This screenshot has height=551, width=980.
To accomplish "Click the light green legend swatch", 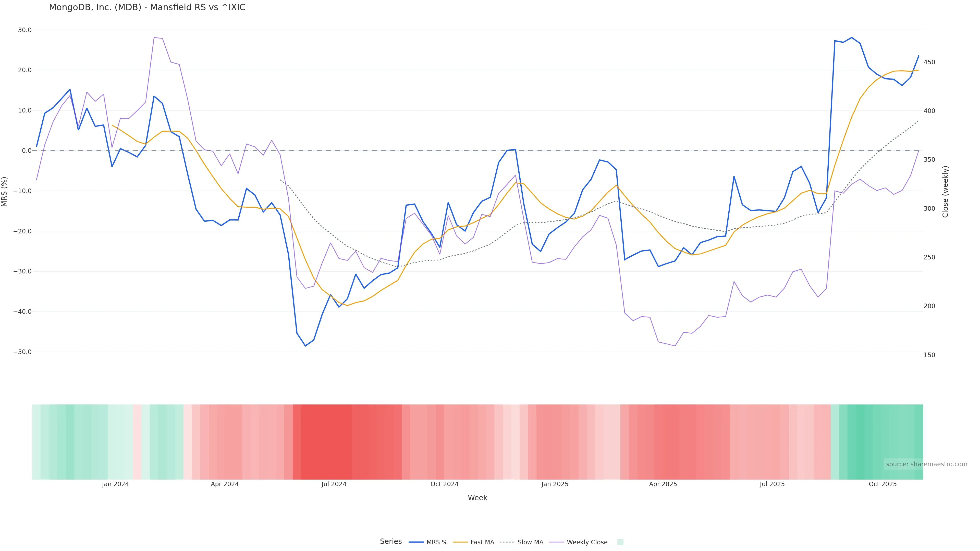I will coord(620,542).
